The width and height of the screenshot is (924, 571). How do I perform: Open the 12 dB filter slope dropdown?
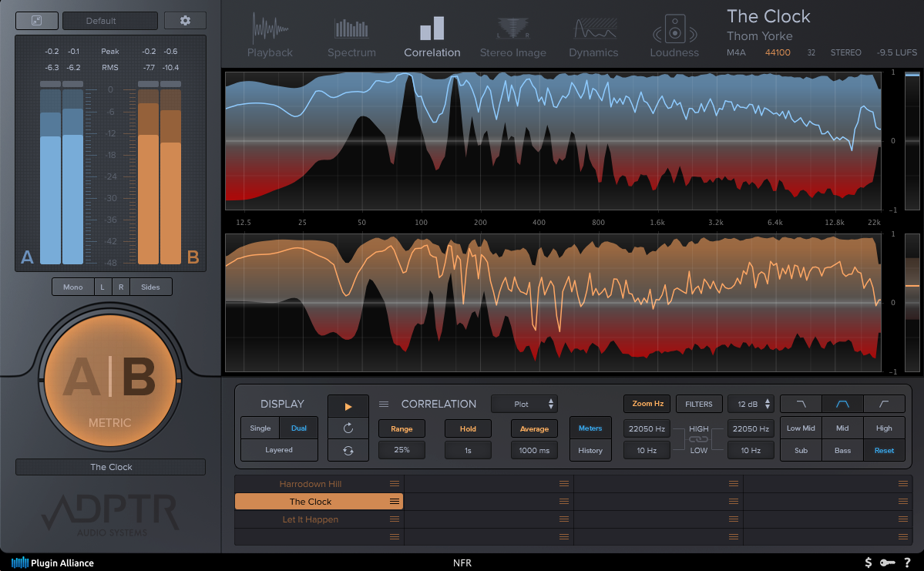tap(751, 404)
